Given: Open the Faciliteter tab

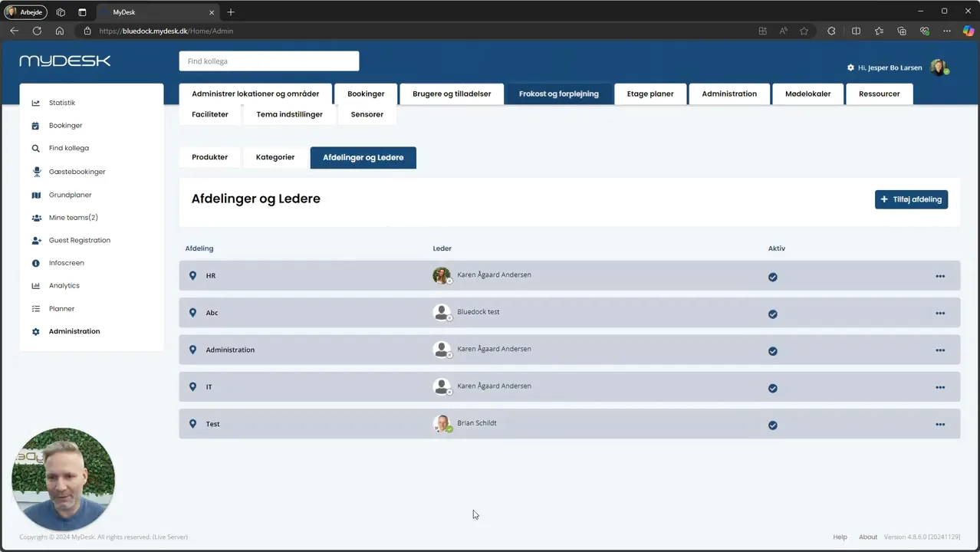Looking at the screenshot, I should (210, 114).
